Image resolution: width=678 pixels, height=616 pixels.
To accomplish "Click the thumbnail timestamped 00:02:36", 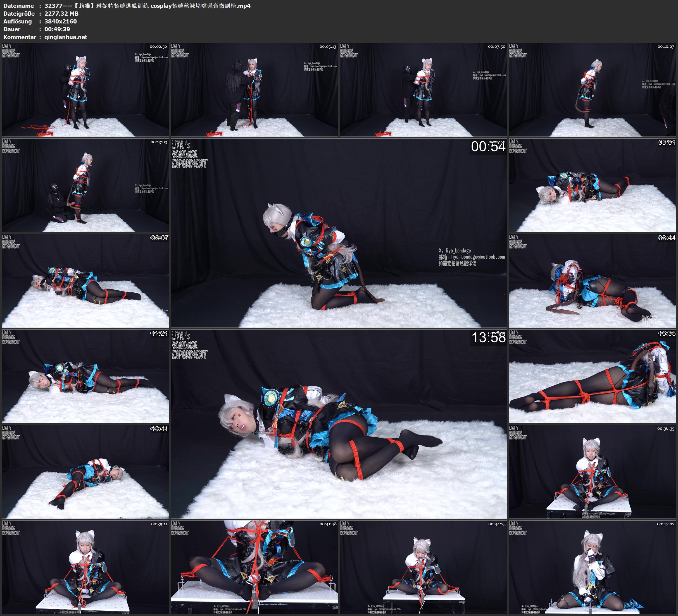I will click(x=85, y=89).
